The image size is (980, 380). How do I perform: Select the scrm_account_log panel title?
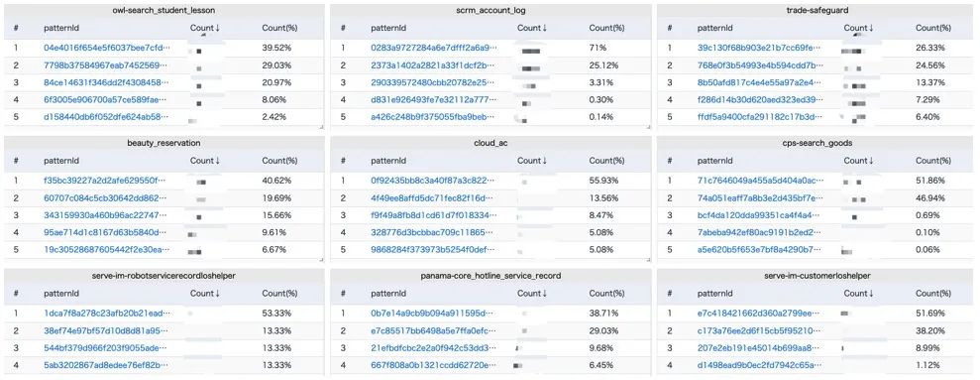(x=490, y=11)
